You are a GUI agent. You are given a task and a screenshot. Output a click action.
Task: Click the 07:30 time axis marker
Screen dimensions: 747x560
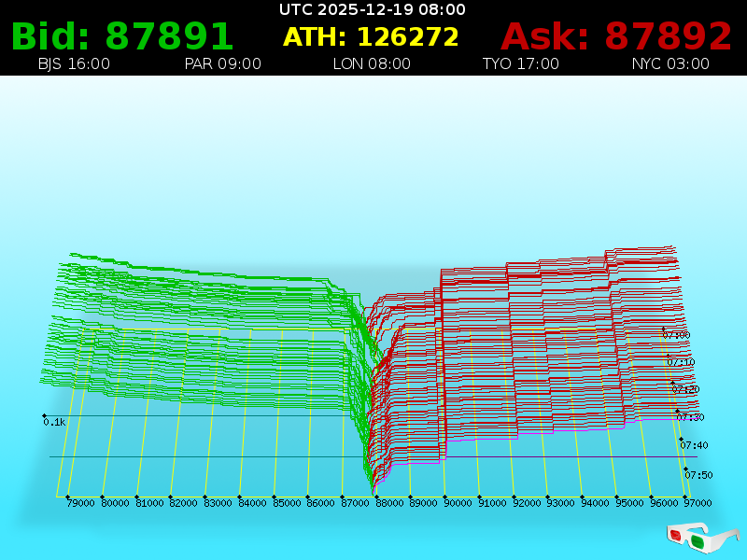pyautogui.click(x=690, y=417)
